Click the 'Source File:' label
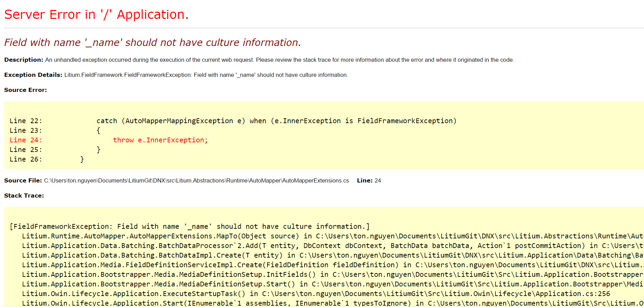Image resolution: width=644 pixels, height=307 pixels. point(23,180)
